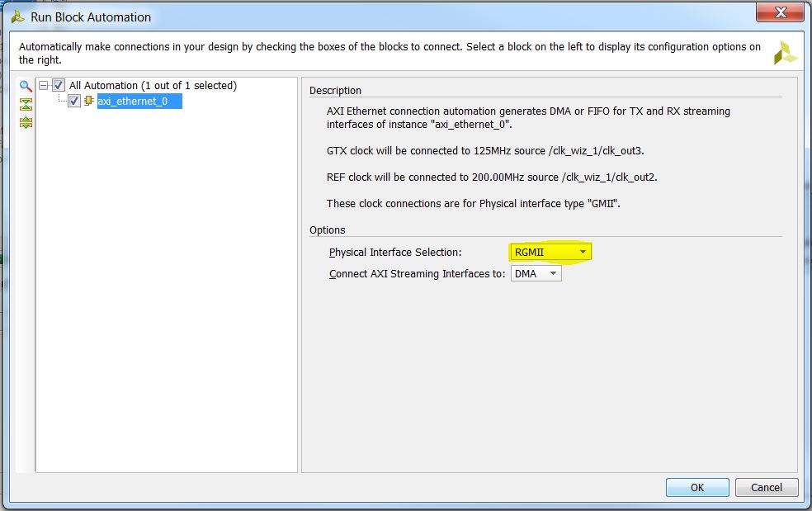Open the DMA streaming interface dropdown
This screenshot has width=812, height=511.
coord(536,273)
